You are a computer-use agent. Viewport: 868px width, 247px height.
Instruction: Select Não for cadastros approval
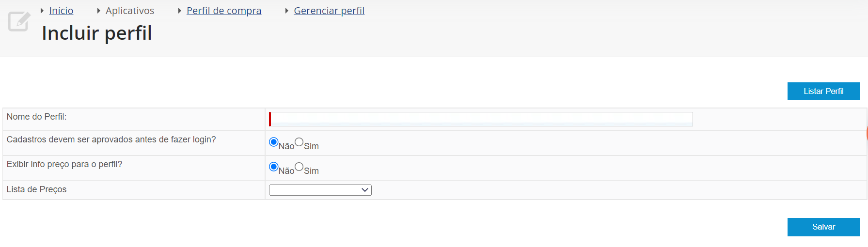pyautogui.click(x=274, y=142)
